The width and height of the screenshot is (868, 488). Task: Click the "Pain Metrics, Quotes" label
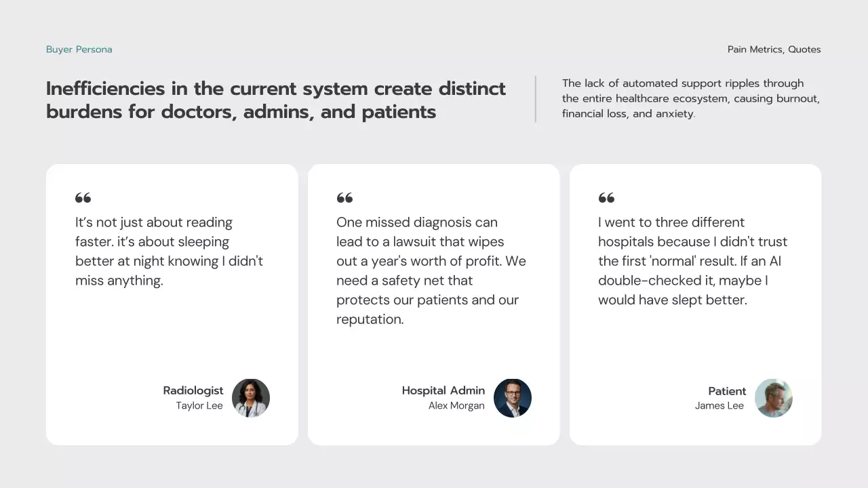click(774, 49)
